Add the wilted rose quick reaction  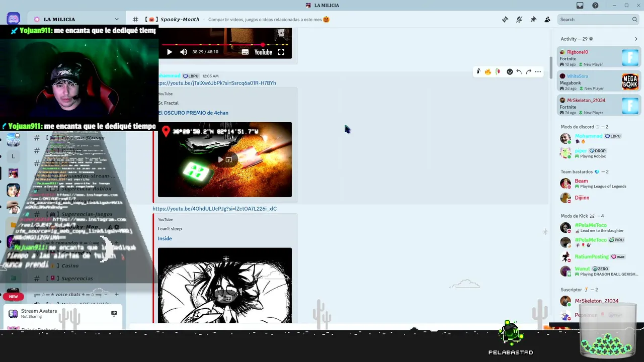point(498,72)
